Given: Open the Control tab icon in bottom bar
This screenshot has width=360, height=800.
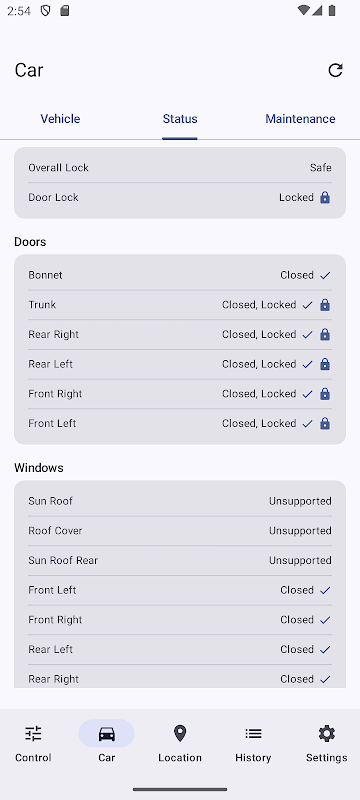Looking at the screenshot, I should [x=33, y=734].
